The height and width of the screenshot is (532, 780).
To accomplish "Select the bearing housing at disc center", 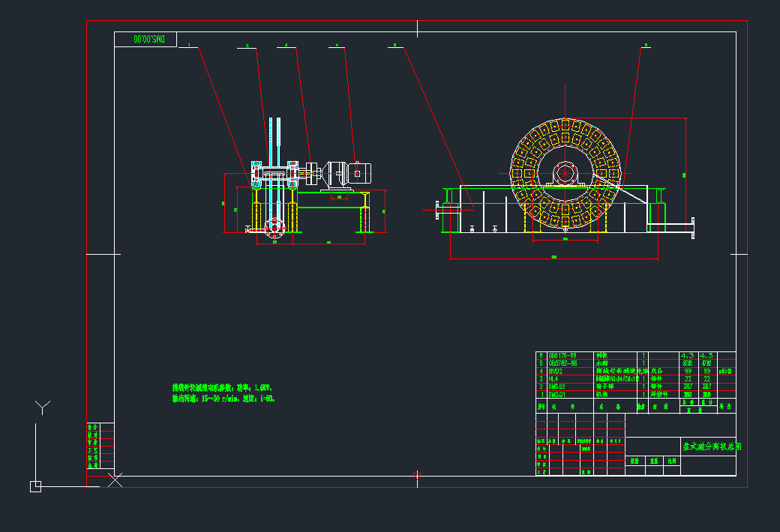I will (x=565, y=174).
